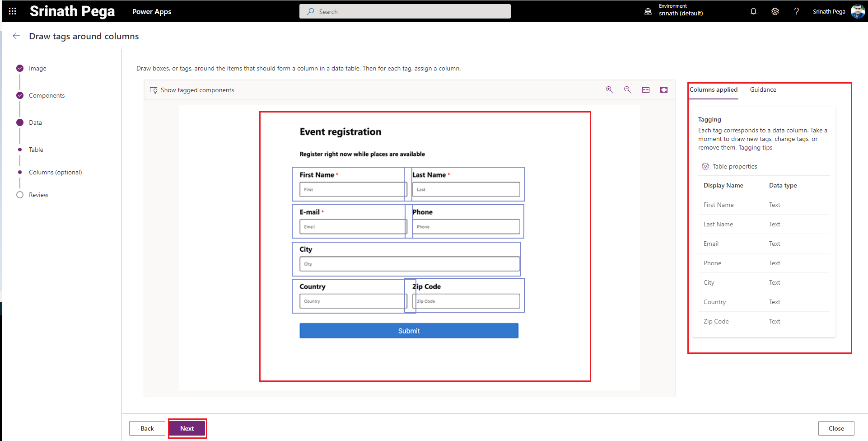This screenshot has width=868, height=441.
Task: Switch to the Guidance tab
Action: [x=763, y=89]
